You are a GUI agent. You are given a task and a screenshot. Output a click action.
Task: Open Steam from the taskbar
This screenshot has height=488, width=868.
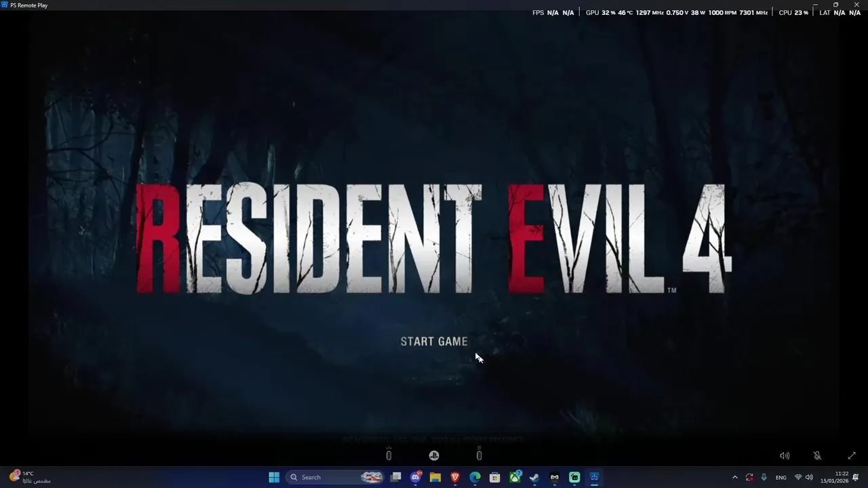534,477
